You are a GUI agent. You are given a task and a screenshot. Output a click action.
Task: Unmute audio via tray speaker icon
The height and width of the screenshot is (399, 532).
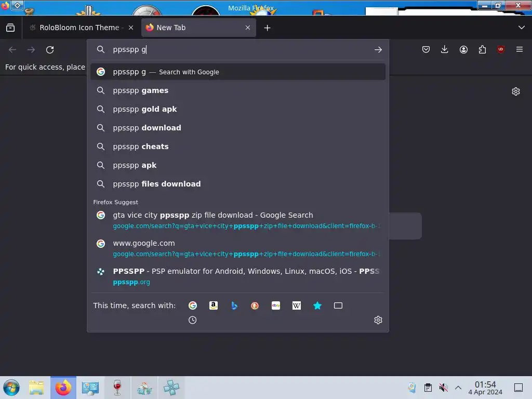click(x=443, y=388)
